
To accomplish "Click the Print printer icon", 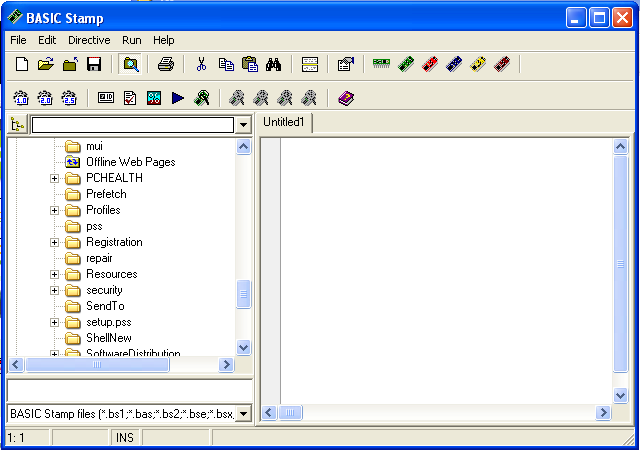I will (x=166, y=64).
